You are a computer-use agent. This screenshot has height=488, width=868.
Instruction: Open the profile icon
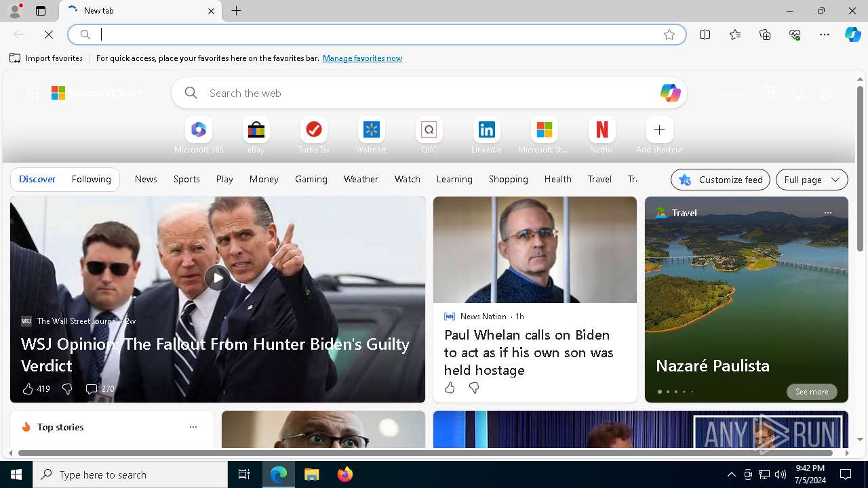click(x=14, y=11)
